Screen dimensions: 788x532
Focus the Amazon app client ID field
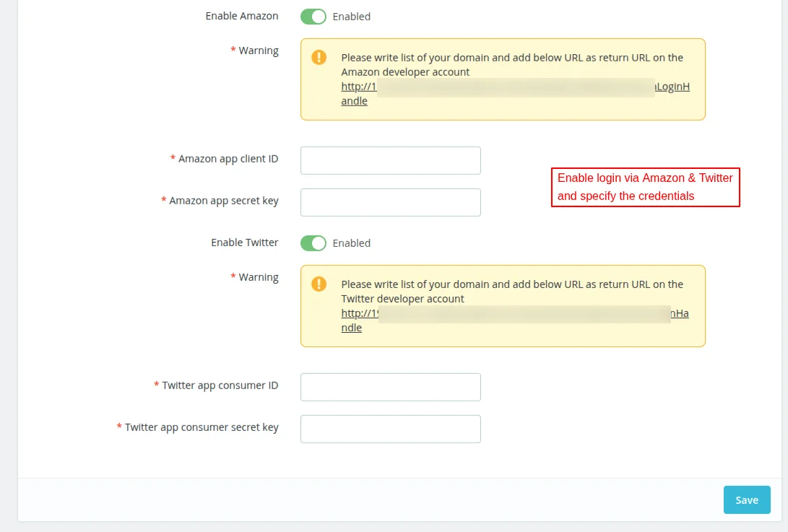click(390, 160)
